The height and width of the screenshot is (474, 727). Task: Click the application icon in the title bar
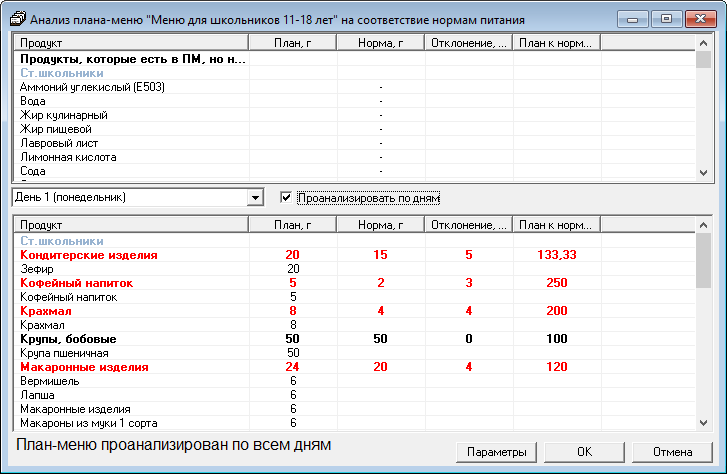(x=15, y=17)
